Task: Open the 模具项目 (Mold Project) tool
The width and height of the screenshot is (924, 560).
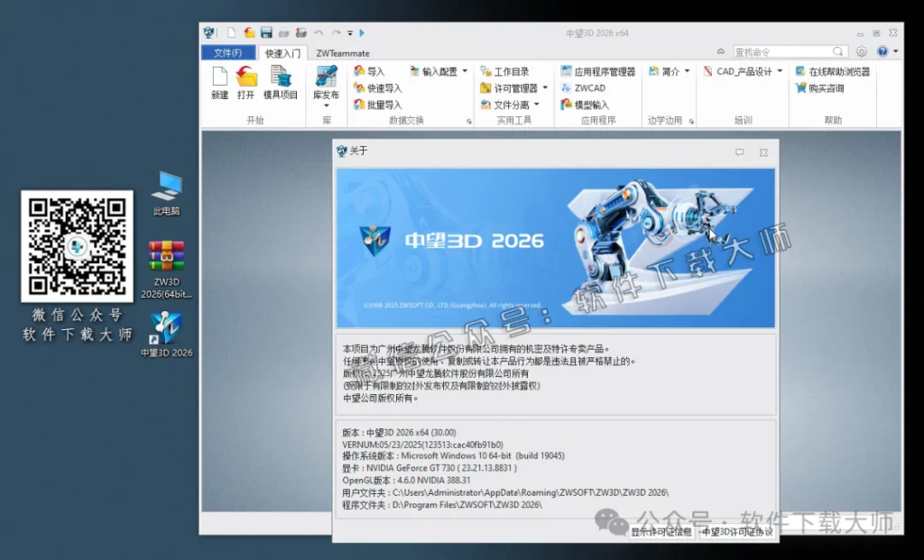Action: coord(282,85)
